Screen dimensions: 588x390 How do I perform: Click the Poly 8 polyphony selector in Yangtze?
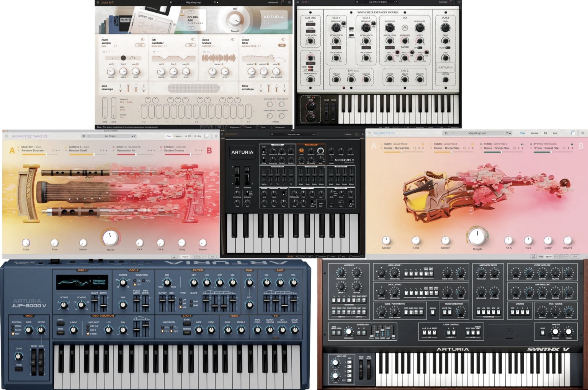point(185,257)
